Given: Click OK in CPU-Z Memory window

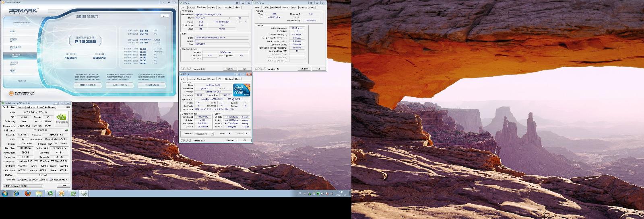Looking at the screenshot, I should 319,69.
